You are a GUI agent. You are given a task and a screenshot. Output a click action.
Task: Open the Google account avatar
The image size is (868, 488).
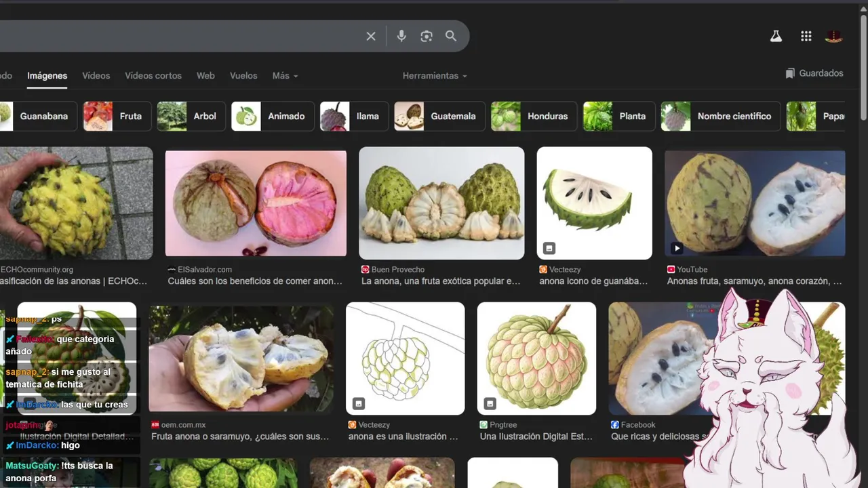[834, 37]
